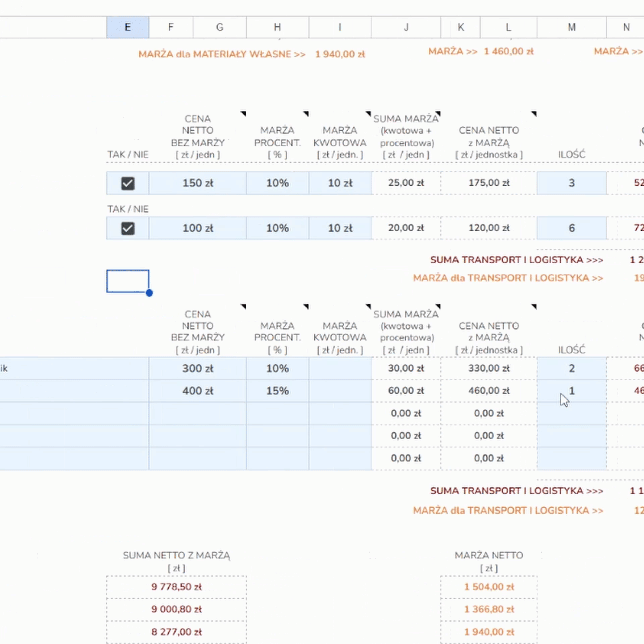Click note triangle above lower MARŻA KWOTOWA header
Image resolution: width=644 pixels, height=644 pixels.
(x=369, y=306)
